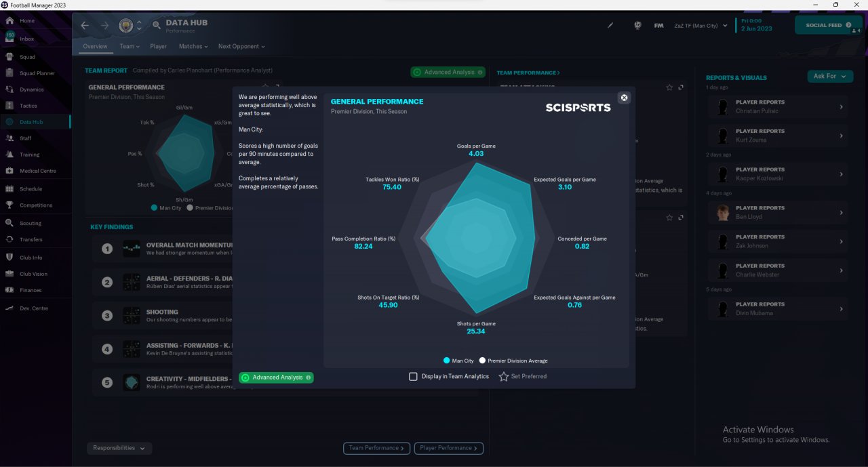Navigate back with the left arrow
This screenshot has width=868, height=467.
pos(85,26)
